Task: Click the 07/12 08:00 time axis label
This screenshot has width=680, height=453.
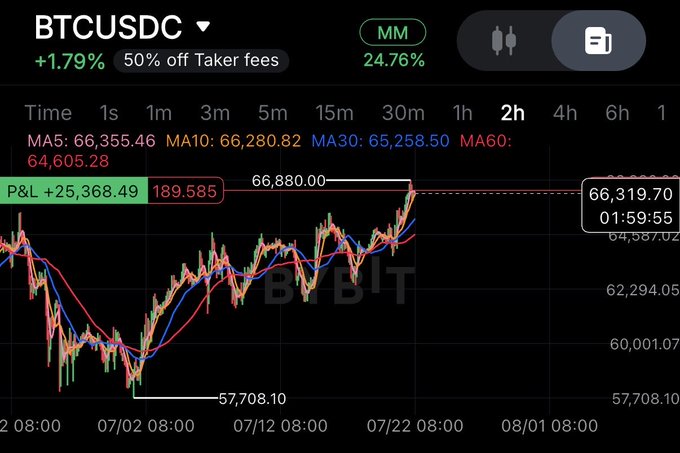Action: 280,426
